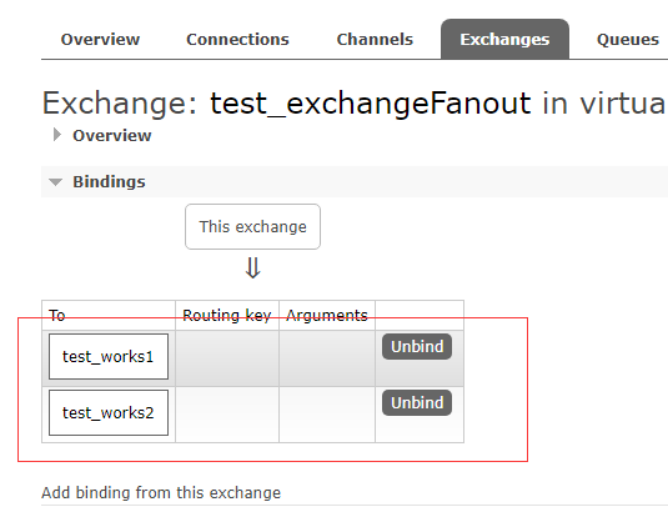
Task: Click the Arguments column header
Action: coord(326,315)
